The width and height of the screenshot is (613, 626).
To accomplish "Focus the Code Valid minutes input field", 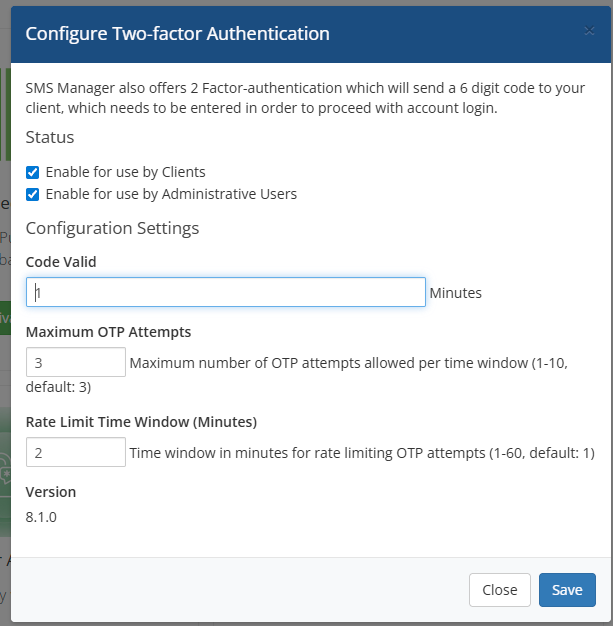I will click(x=226, y=292).
